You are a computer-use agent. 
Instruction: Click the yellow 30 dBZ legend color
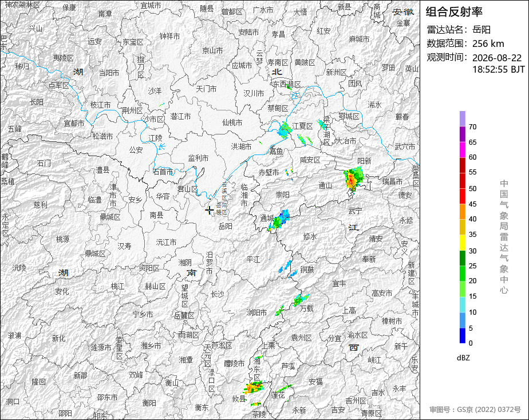462,243
